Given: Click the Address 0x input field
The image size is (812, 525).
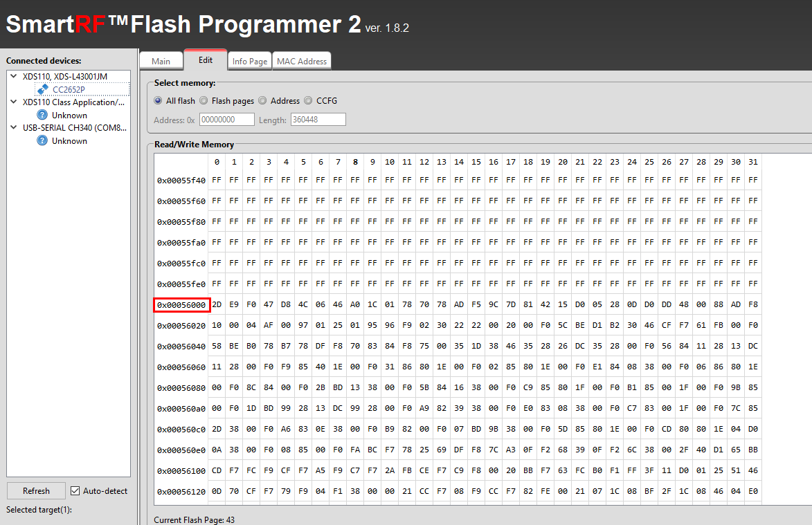Looking at the screenshot, I should [227, 120].
